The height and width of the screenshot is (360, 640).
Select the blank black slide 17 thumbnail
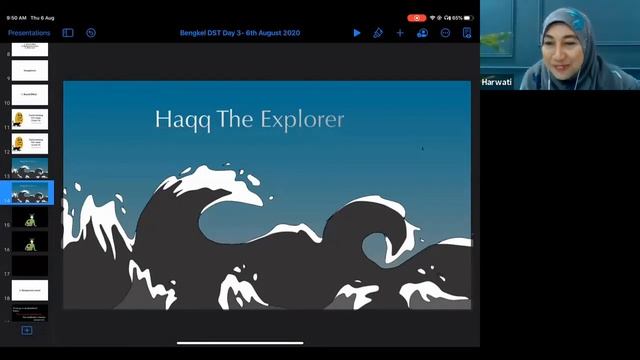coord(30,266)
